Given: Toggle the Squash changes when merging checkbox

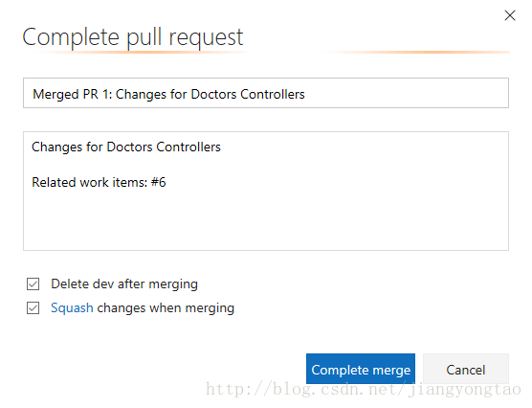Looking at the screenshot, I should coord(33,308).
